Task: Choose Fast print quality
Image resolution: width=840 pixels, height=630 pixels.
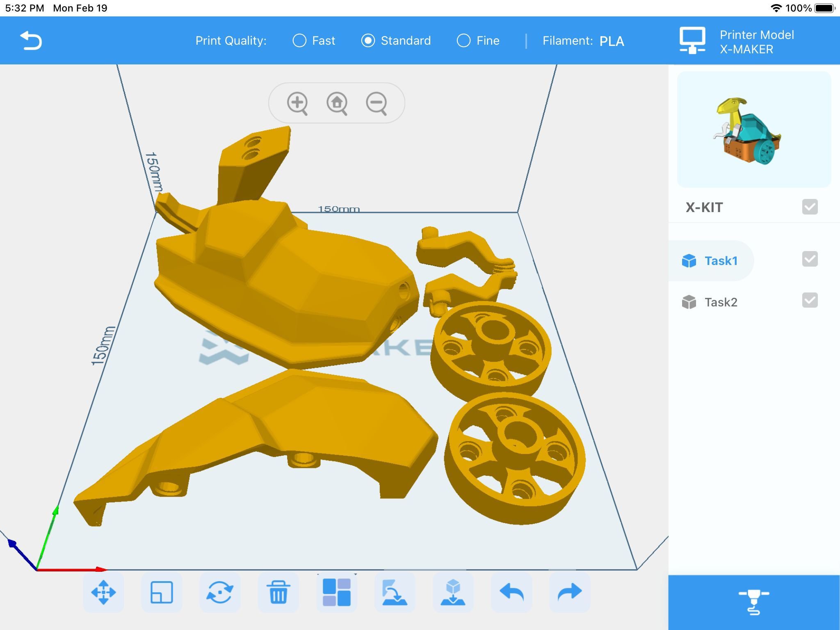Action: pyautogui.click(x=314, y=41)
